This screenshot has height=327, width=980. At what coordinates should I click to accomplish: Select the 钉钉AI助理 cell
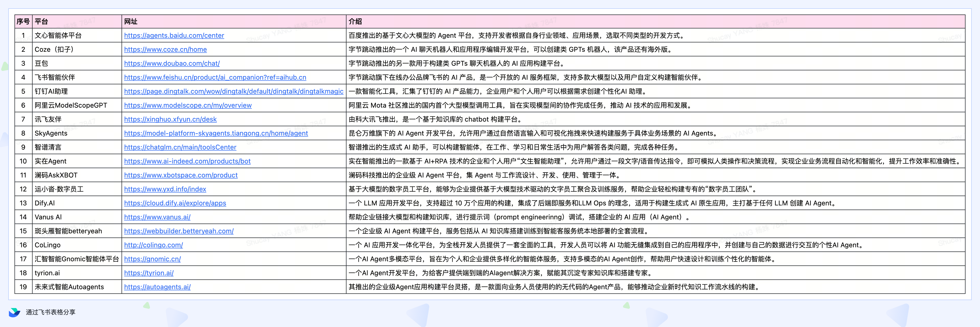(x=77, y=91)
